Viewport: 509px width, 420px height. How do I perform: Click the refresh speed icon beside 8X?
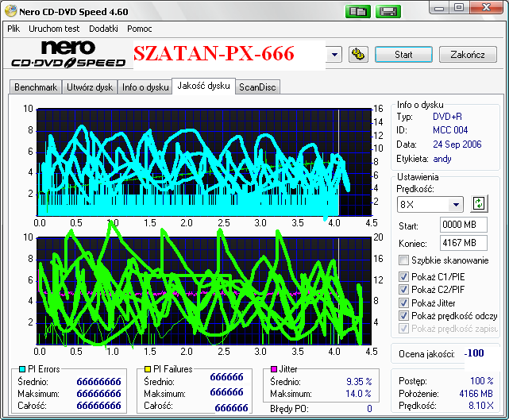[x=479, y=204]
